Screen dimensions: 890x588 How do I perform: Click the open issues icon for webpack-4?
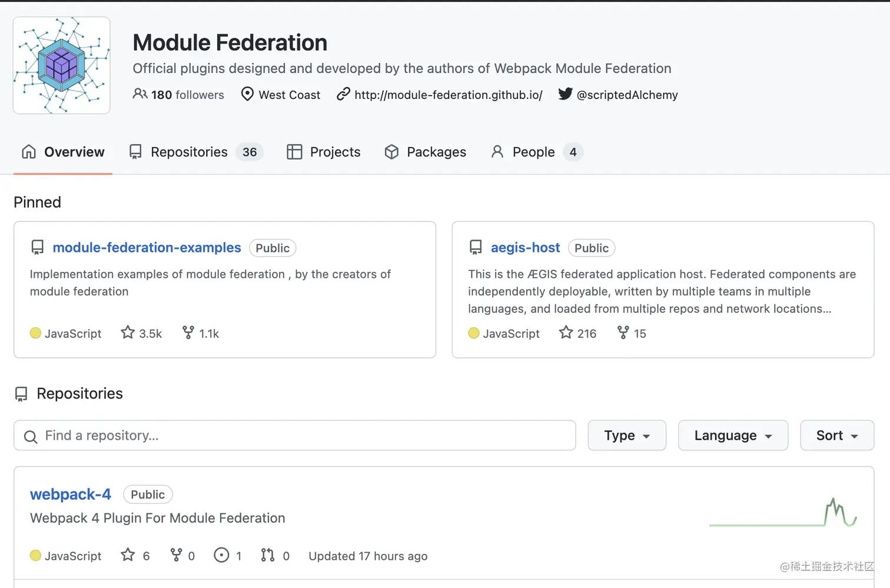pos(221,555)
